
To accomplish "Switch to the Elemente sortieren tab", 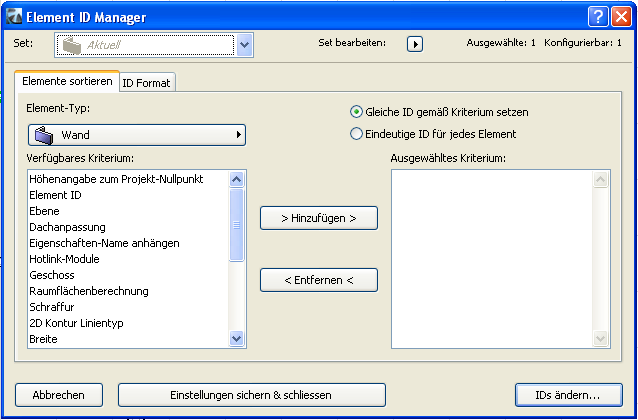I will coord(67,81).
